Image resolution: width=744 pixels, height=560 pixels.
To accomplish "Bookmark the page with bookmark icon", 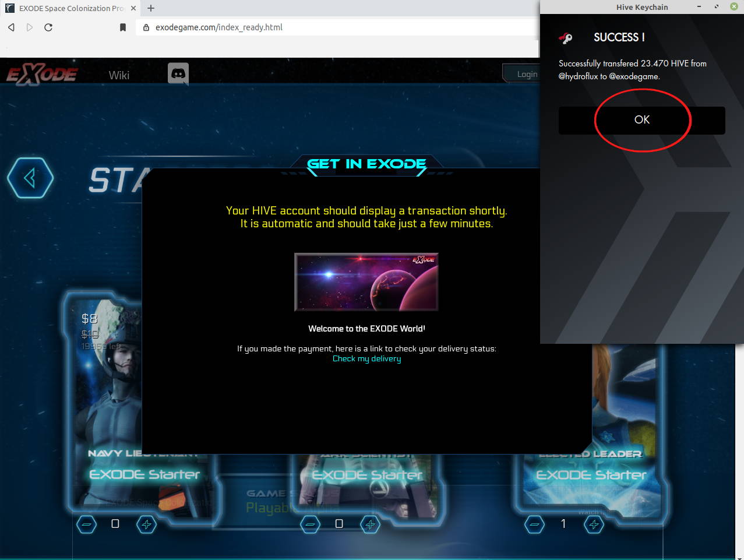I will [123, 27].
